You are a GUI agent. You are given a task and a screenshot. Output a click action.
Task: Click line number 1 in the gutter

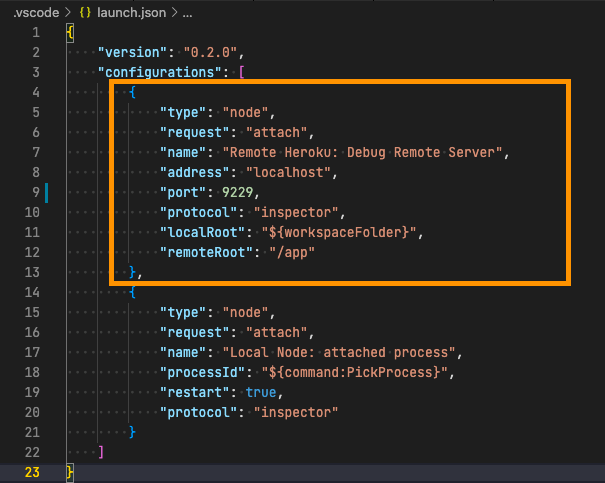[35, 32]
